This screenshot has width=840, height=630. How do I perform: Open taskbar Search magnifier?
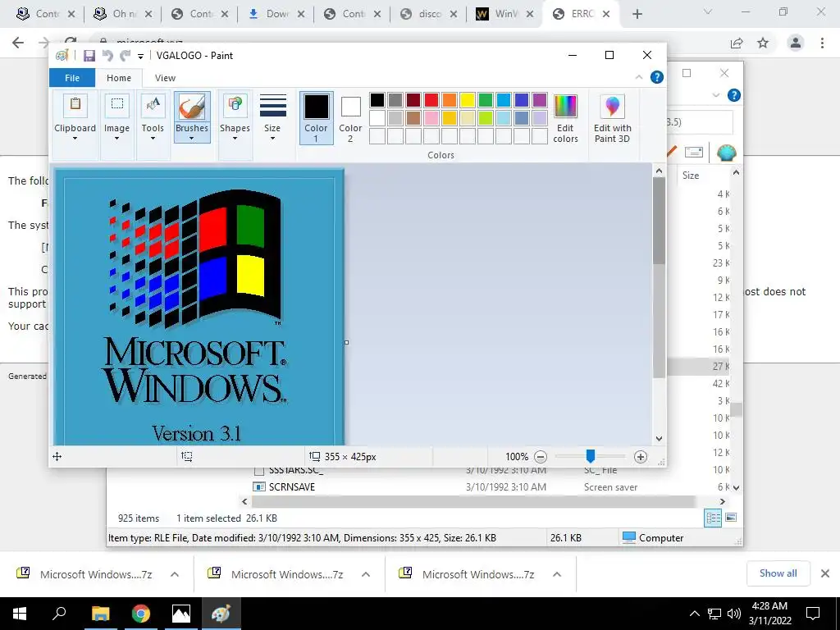pyautogui.click(x=59, y=614)
